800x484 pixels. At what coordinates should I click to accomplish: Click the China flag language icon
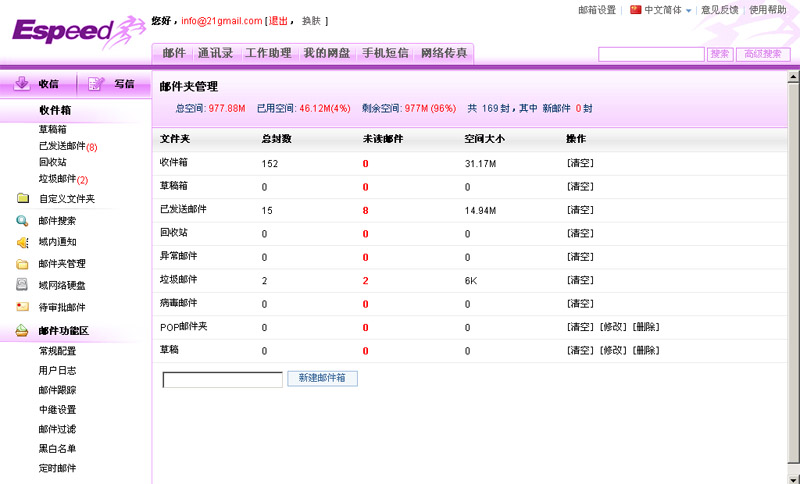[635, 10]
